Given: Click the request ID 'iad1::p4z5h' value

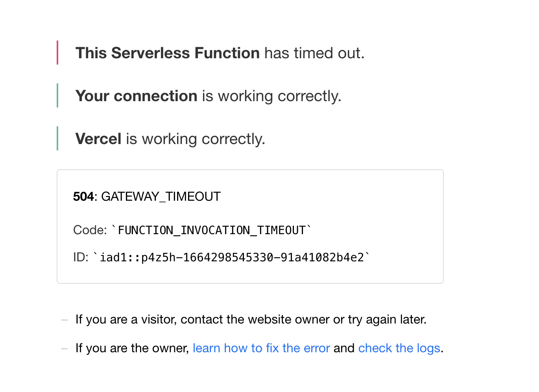Looking at the screenshot, I should pos(232,257).
